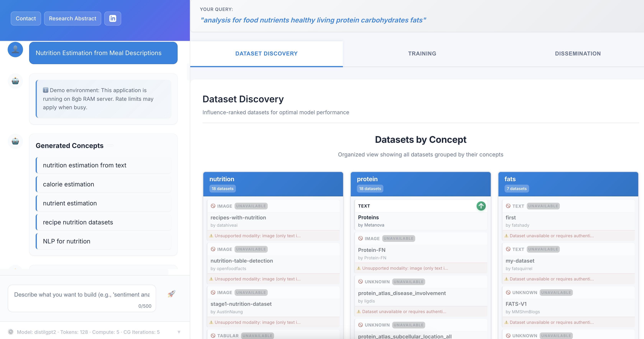Screen dimensions: 644x339
Task: Open the Dissemination tab
Action: coord(577,54)
